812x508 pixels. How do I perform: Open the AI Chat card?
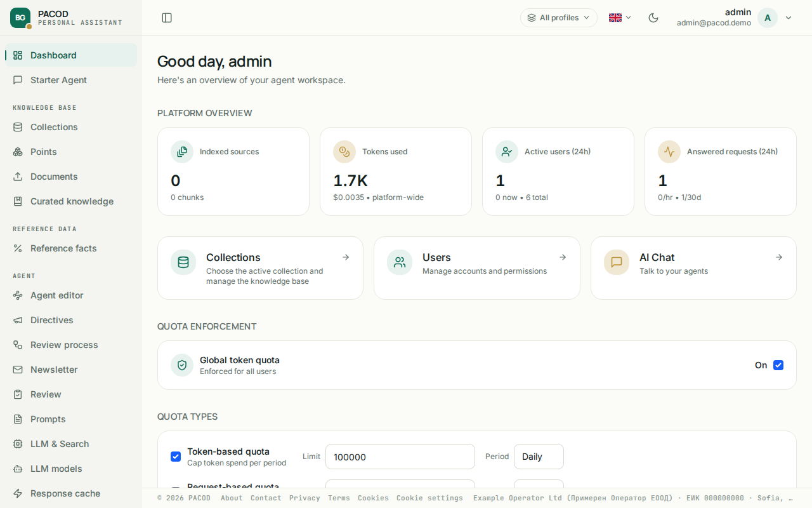pyautogui.click(x=693, y=268)
